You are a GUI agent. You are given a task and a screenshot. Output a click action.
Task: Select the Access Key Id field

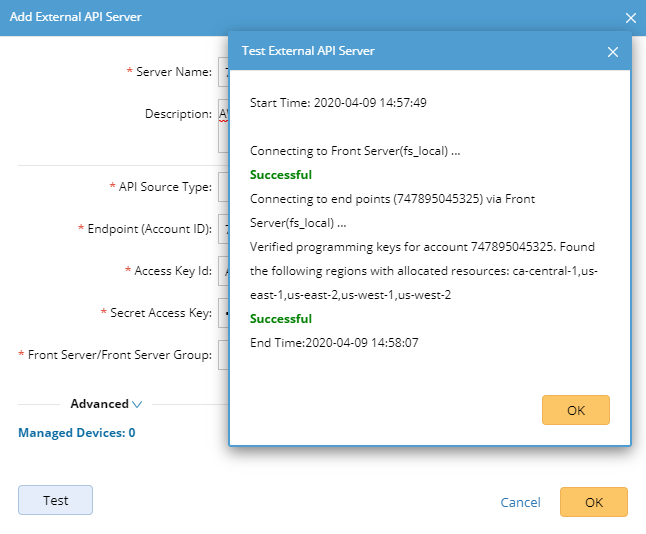tap(223, 271)
